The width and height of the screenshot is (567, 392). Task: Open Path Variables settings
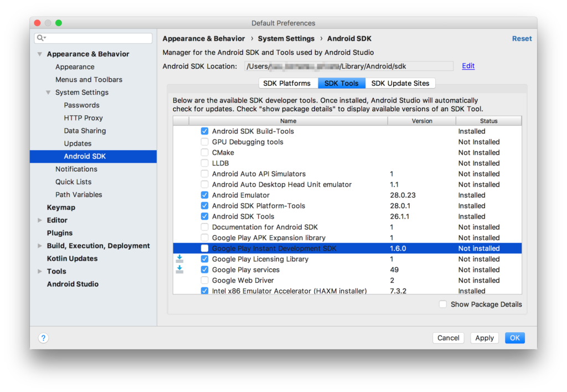coord(79,194)
